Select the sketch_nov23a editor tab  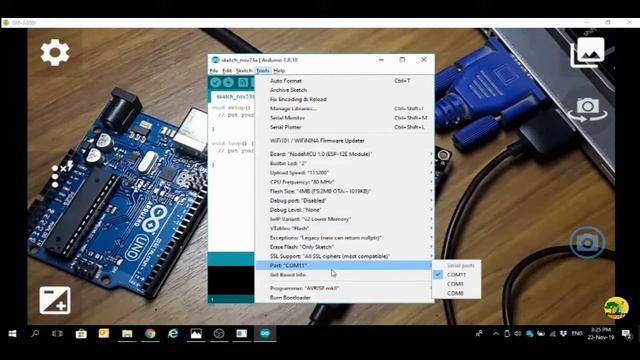click(x=234, y=97)
